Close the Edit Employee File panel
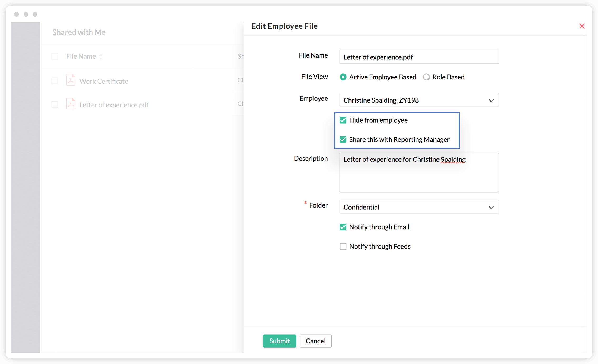The width and height of the screenshot is (598, 364). [x=582, y=26]
